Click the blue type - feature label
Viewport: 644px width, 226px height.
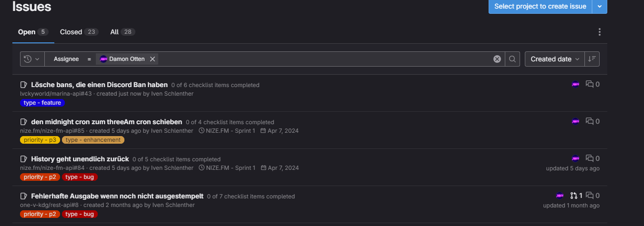point(42,103)
